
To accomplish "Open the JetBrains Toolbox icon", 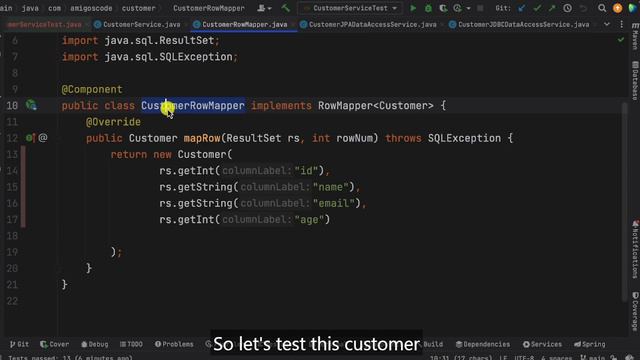I will (633, 8).
